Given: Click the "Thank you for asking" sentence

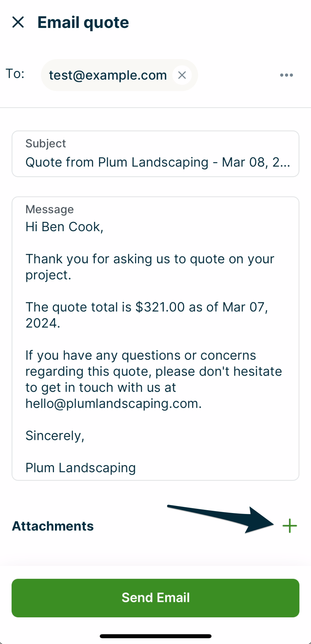Looking at the screenshot, I should coord(150,259).
